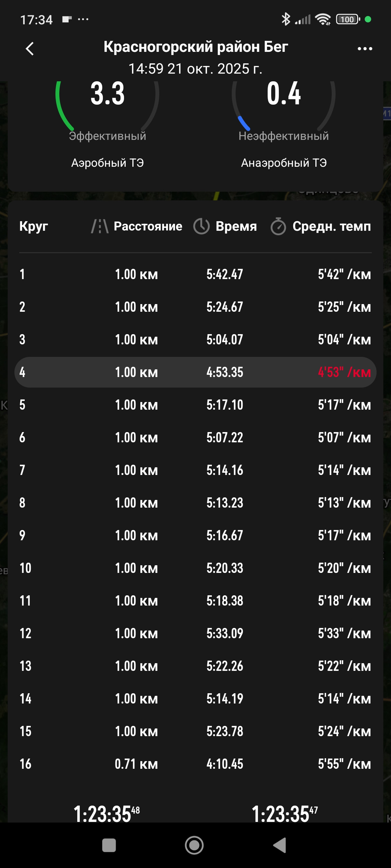This screenshot has width=391, height=868.
Task: Tap Android circular home button
Action: coord(194,845)
